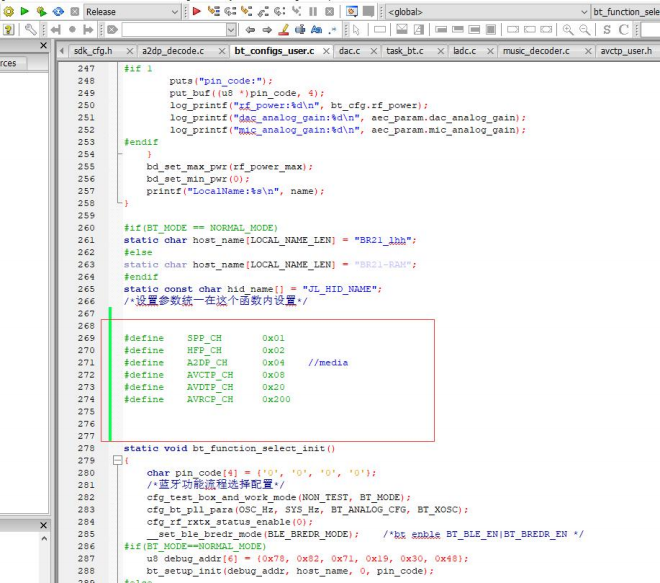Click the Abort build icon

click(75, 12)
